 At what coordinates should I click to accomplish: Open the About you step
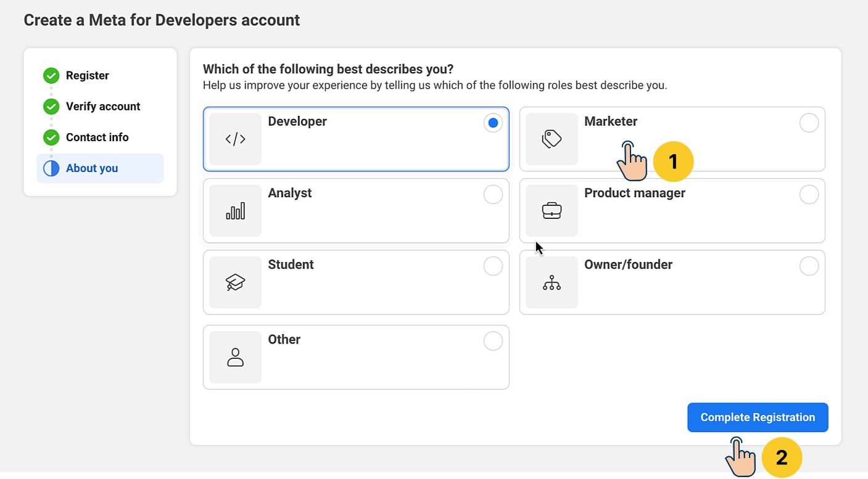pyautogui.click(x=100, y=168)
